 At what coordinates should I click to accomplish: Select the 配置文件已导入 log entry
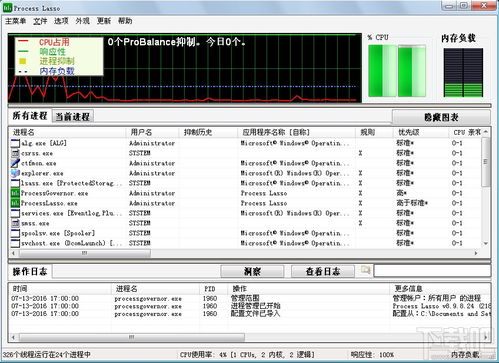click(x=256, y=313)
